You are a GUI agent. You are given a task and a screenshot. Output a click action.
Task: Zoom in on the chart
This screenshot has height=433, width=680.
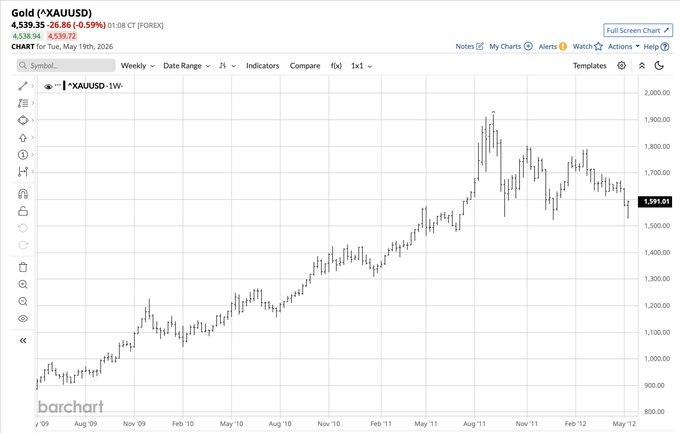tap(23, 284)
